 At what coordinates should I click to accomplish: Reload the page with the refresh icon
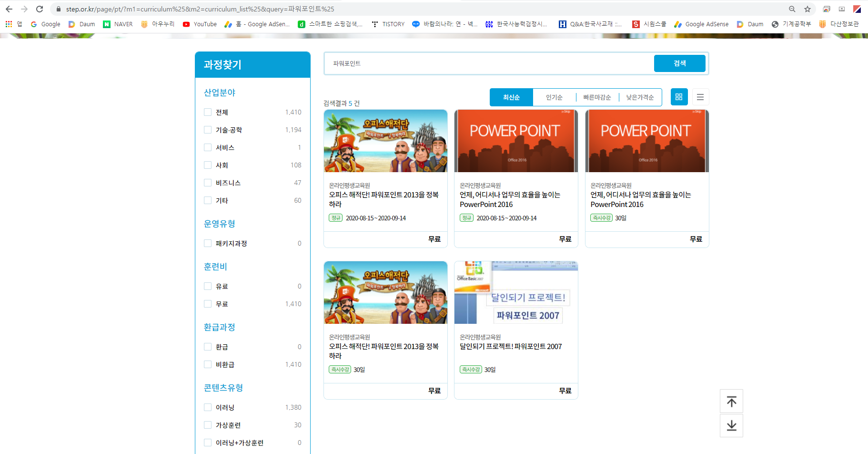(40, 9)
